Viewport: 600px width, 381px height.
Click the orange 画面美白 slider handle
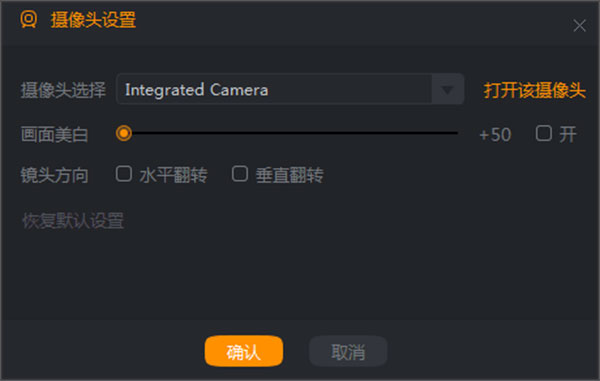point(124,133)
